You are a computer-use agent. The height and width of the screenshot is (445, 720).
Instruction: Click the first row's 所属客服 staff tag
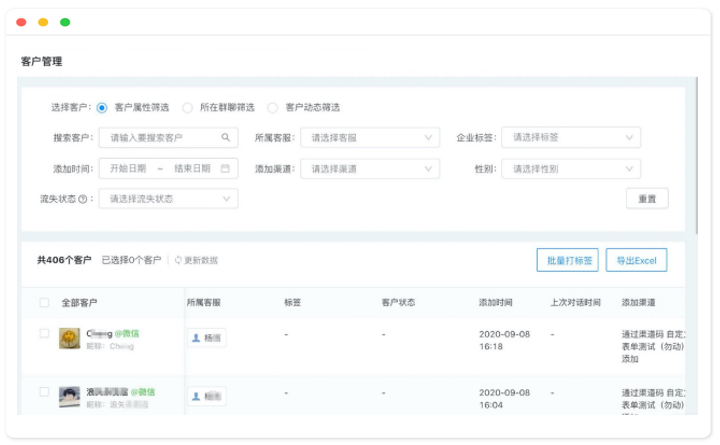point(207,338)
